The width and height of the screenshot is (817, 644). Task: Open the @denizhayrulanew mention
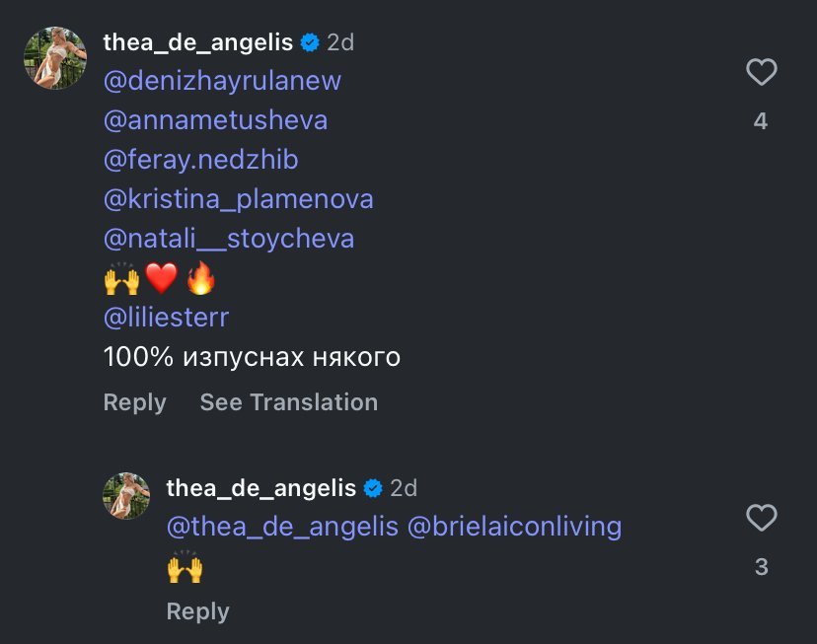222,81
